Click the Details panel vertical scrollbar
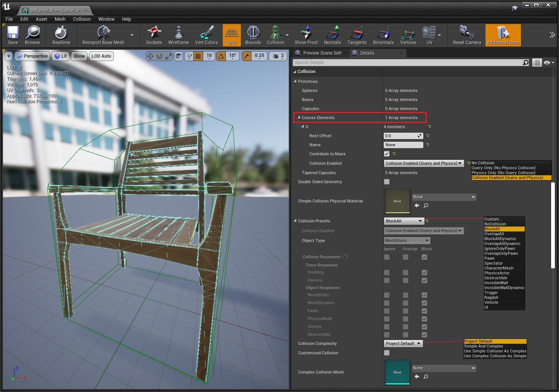Viewport: 559px width, 392px height. click(553, 225)
